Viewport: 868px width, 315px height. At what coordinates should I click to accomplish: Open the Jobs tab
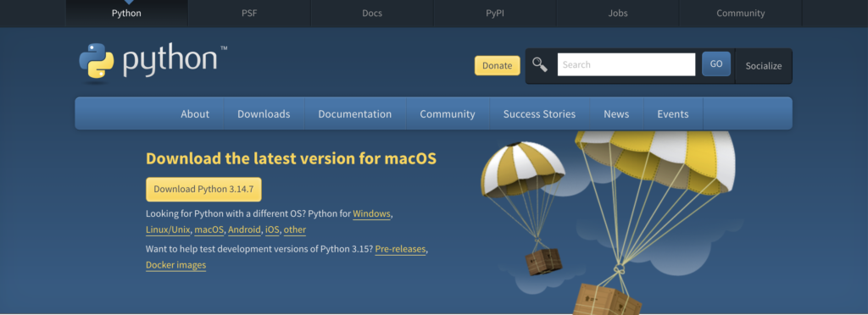[x=618, y=14]
